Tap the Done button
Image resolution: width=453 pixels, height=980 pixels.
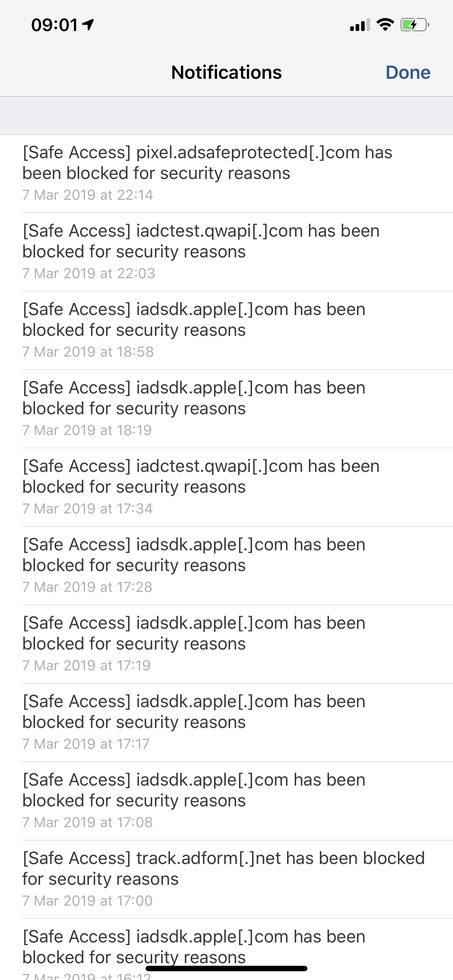pyautogui.click(x=408, y=72)
